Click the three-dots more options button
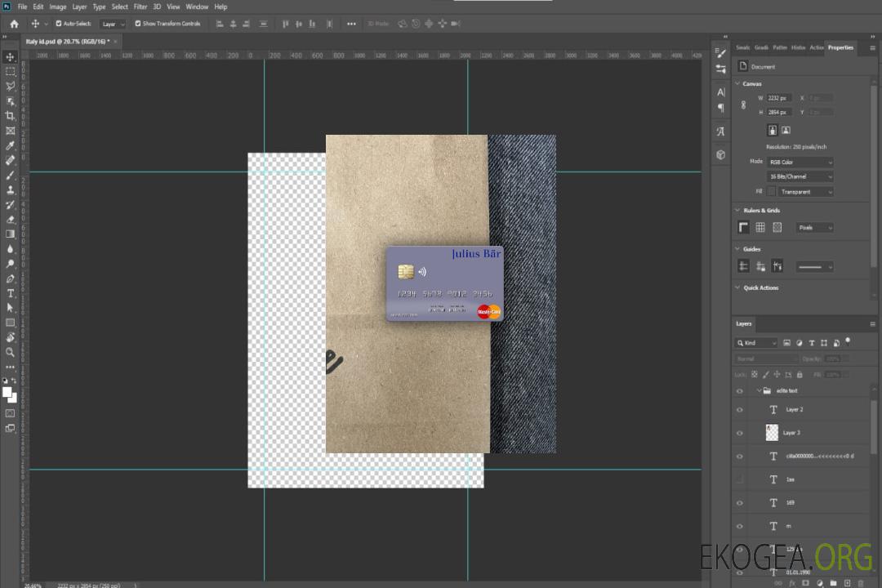The height and width of the screenshot is (588, 882). pos(351,24)
